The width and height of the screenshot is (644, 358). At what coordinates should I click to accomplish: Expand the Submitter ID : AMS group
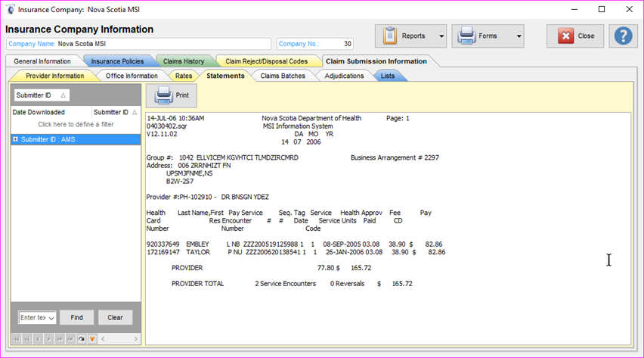coord(15,140)
